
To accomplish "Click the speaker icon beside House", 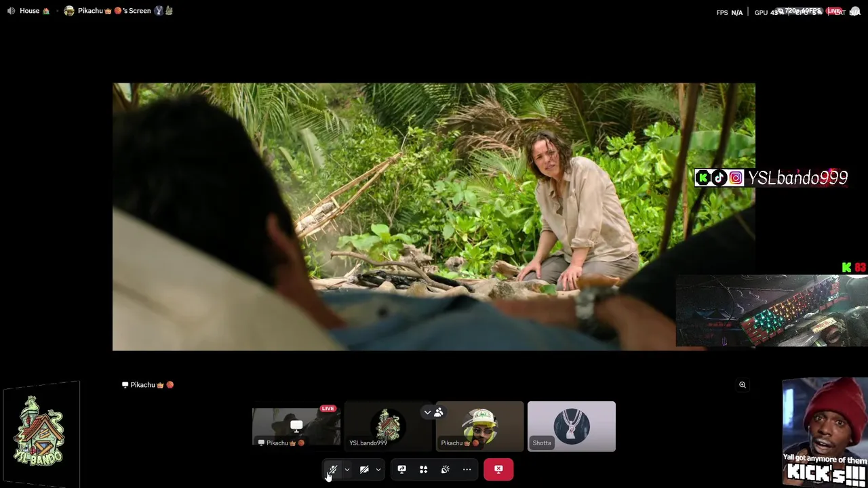I will click(11, 11).
